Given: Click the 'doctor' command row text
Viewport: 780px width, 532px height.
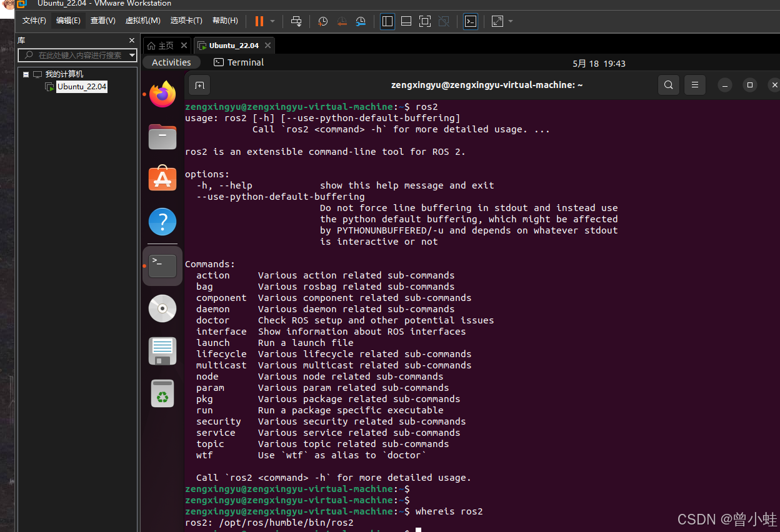Looking at the screenshot, I should click(345, 320).
